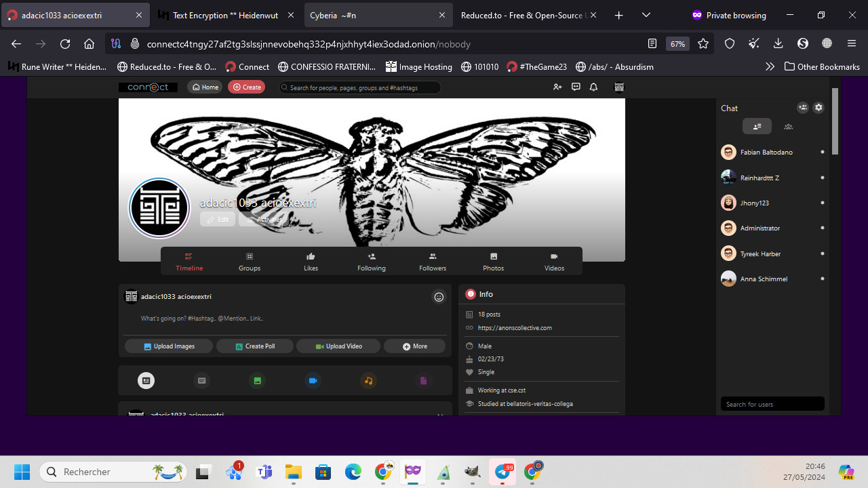
Task: Open a new browser tab
Action: pyautogui.click(x=618, y=15)
